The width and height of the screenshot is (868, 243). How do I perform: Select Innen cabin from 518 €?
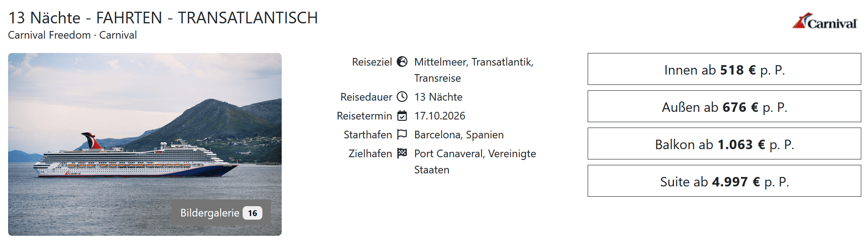point(724,69)
